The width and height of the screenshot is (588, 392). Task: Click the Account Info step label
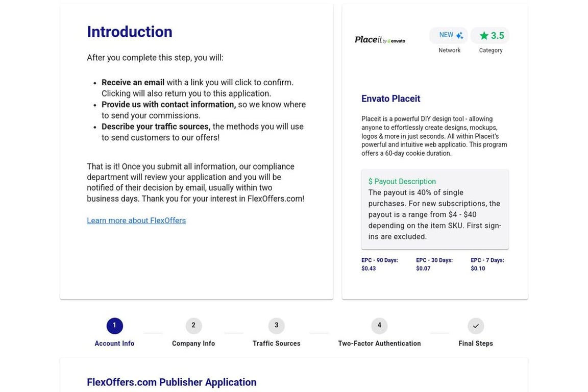coord(114,343)
